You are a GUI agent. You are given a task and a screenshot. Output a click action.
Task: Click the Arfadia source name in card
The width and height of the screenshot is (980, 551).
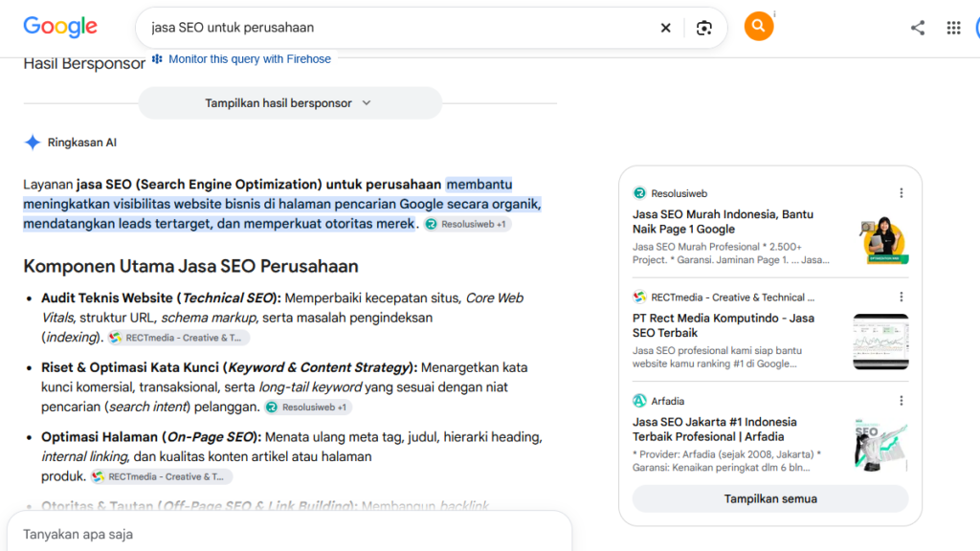pyautogui.click(x=667, y=401)
